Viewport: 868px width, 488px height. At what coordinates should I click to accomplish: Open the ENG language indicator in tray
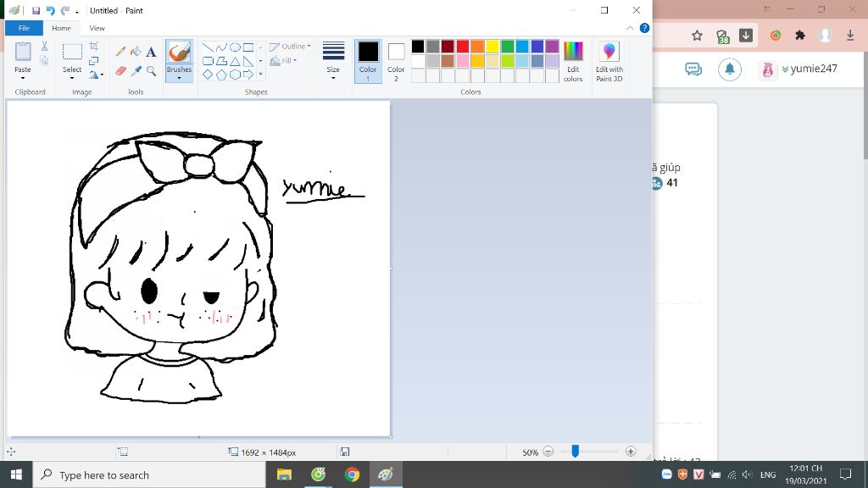[x=768, y=474]
